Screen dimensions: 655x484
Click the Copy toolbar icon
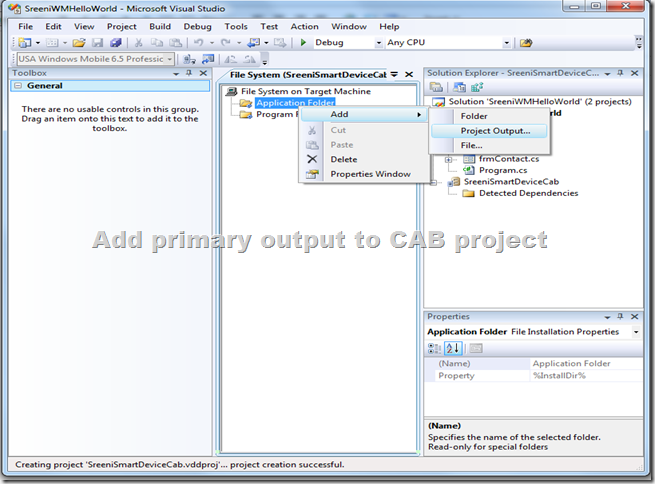pyautogui.click(x=157, y=43)
